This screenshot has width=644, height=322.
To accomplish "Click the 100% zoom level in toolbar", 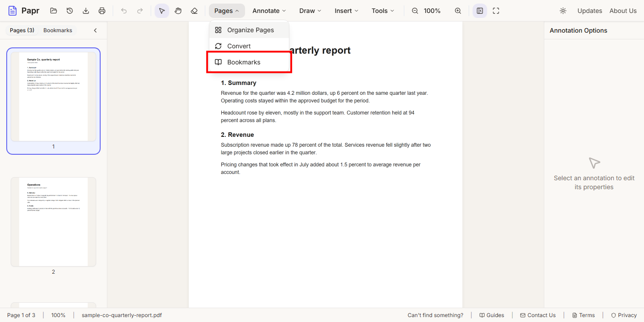I will tap(432, 11).
